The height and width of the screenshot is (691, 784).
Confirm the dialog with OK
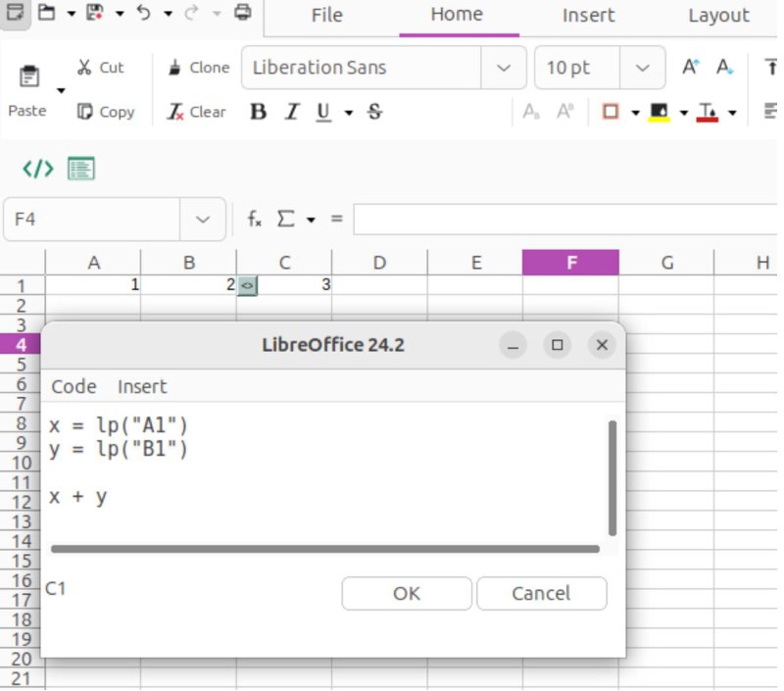[x=407, y=594]
